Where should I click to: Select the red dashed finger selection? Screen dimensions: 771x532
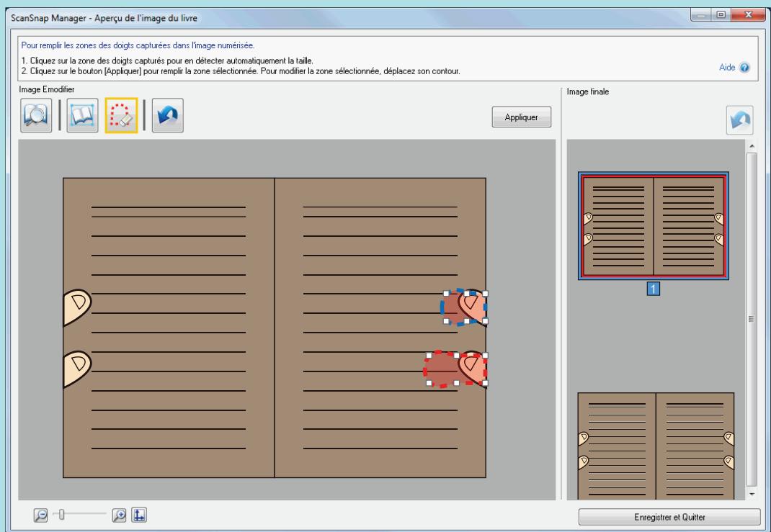456,369
